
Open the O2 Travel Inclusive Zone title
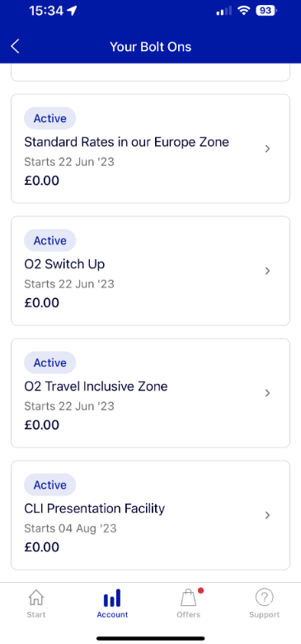[96, 386]
